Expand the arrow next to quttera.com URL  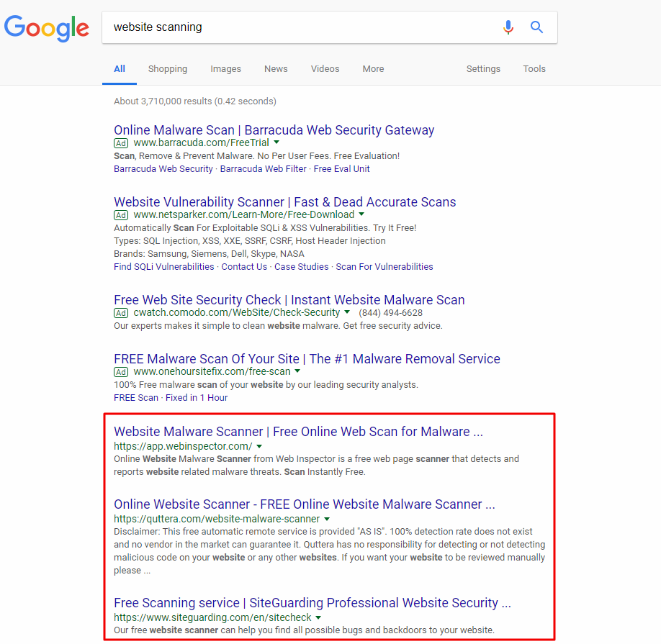point(326,518)
